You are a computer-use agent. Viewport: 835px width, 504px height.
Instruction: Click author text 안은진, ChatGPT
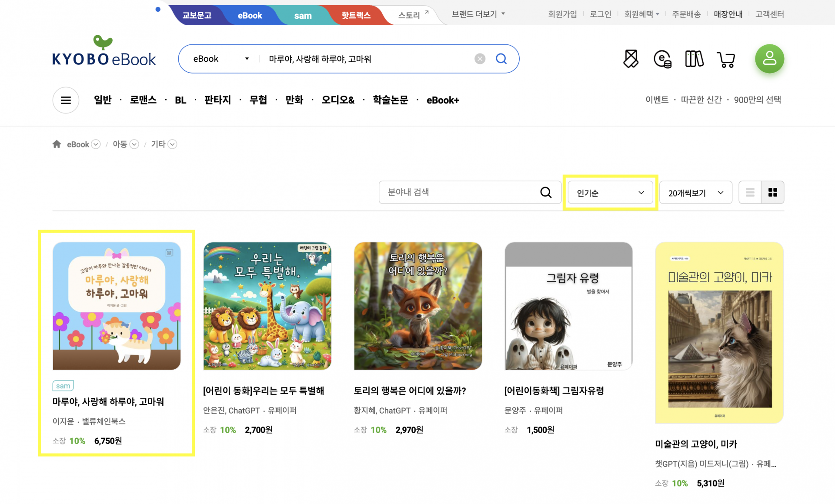[x=231, y=411]
